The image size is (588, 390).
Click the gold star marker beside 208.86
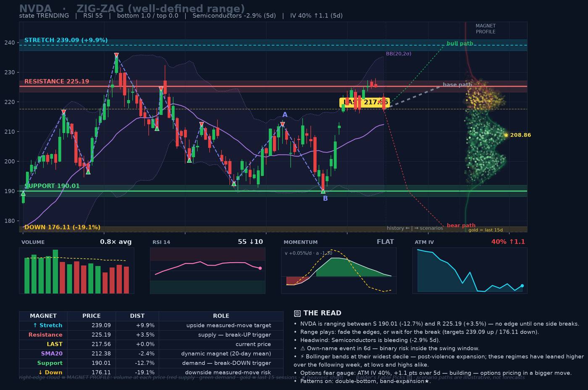(506, 135)
